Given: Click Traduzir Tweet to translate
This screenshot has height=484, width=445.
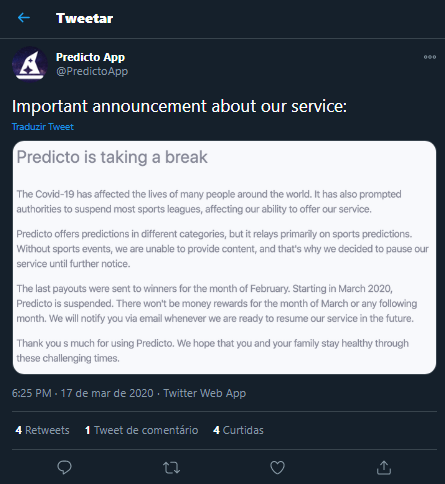Looking at the screenshot, I should pos(43,127).
